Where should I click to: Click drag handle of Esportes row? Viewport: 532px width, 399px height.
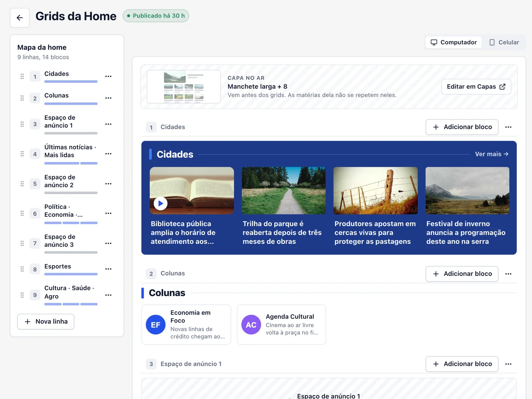22,269
